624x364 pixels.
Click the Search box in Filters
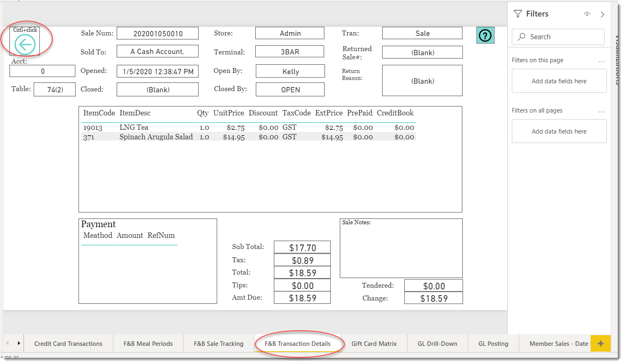tap(558, 37)
